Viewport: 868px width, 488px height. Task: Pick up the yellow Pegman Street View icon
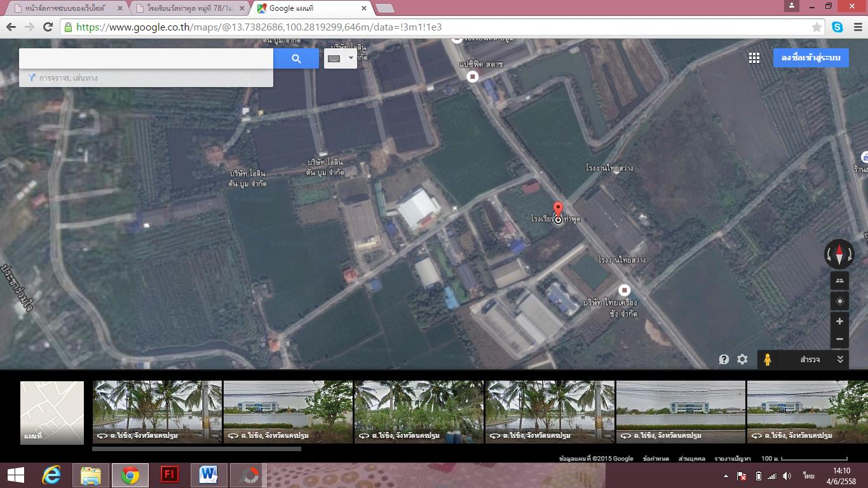(x=768, y=360)
